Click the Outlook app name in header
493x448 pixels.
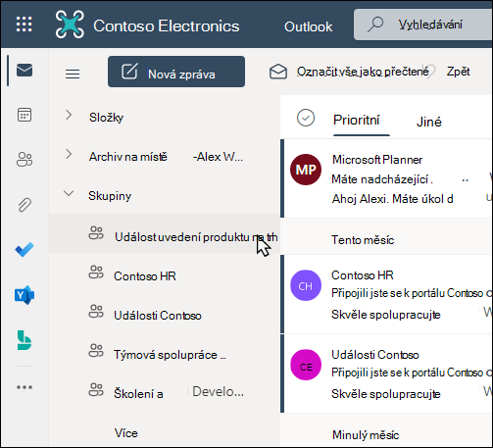309,26
